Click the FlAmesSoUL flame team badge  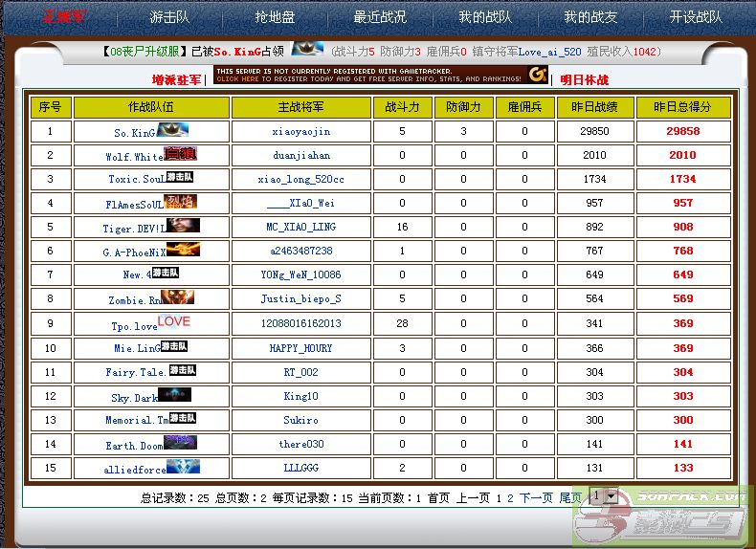[181, 201]
